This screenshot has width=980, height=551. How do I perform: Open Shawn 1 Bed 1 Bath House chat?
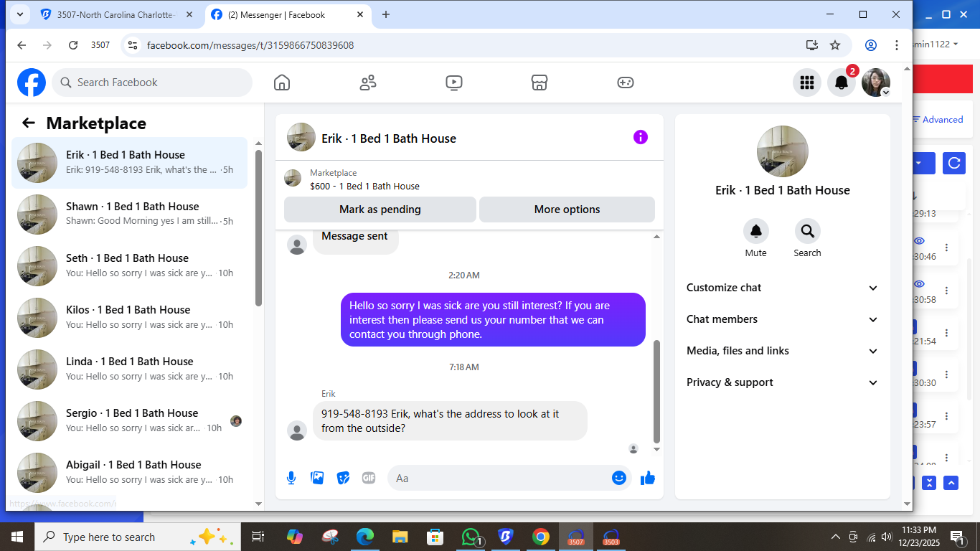[130, 215]
